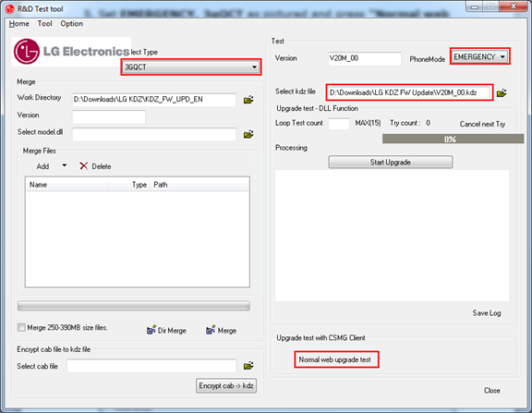Open the Option menu
532x413 pixels.
72,23
